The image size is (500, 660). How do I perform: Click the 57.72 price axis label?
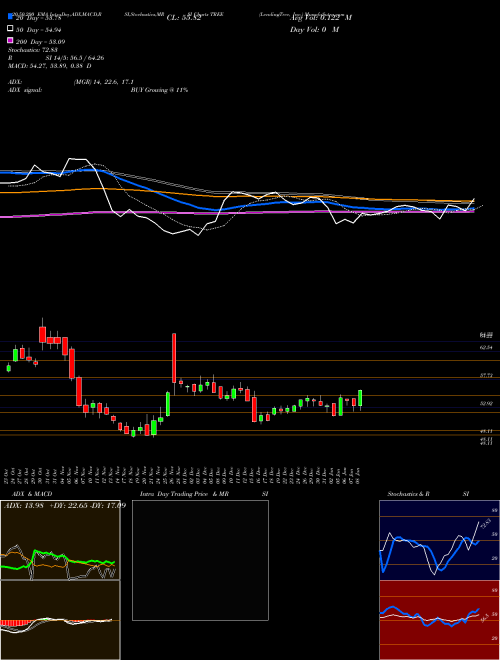point(486,375)
